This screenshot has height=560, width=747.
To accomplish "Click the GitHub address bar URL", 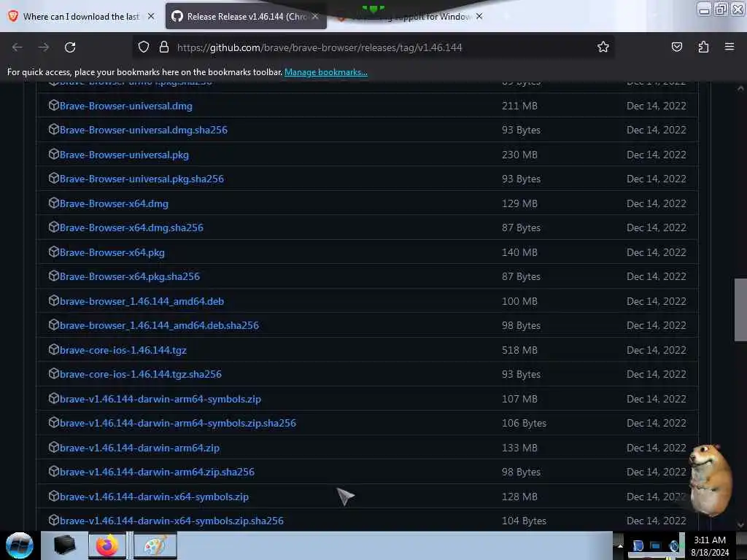I will 320,47.
